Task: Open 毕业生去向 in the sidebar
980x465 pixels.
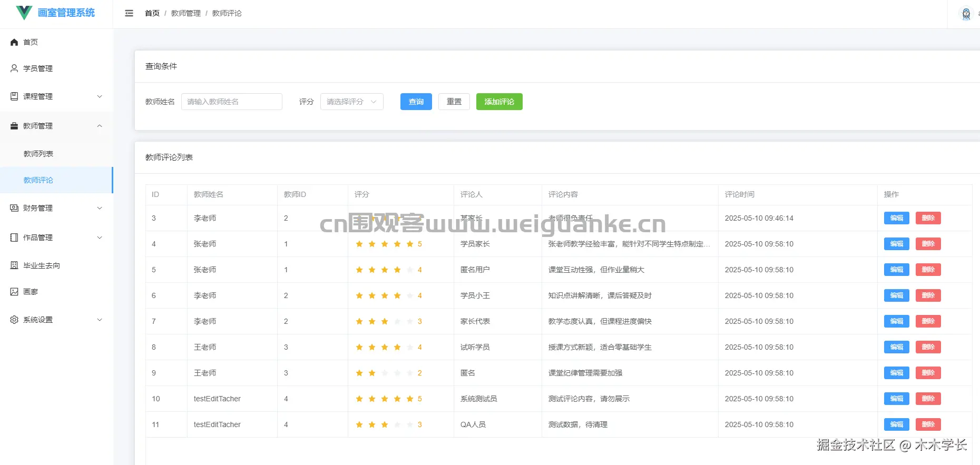Action: click(x=56, y=265)
